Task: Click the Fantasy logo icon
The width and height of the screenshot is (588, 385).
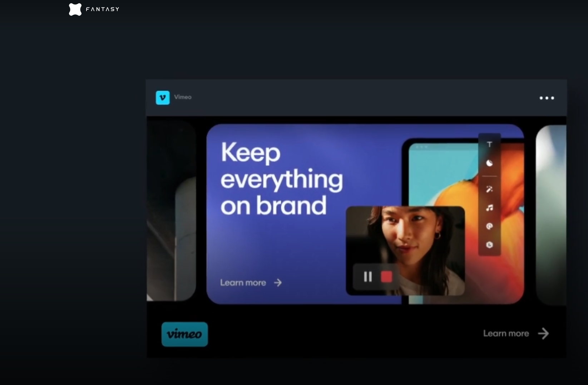Action: point(75,9)
